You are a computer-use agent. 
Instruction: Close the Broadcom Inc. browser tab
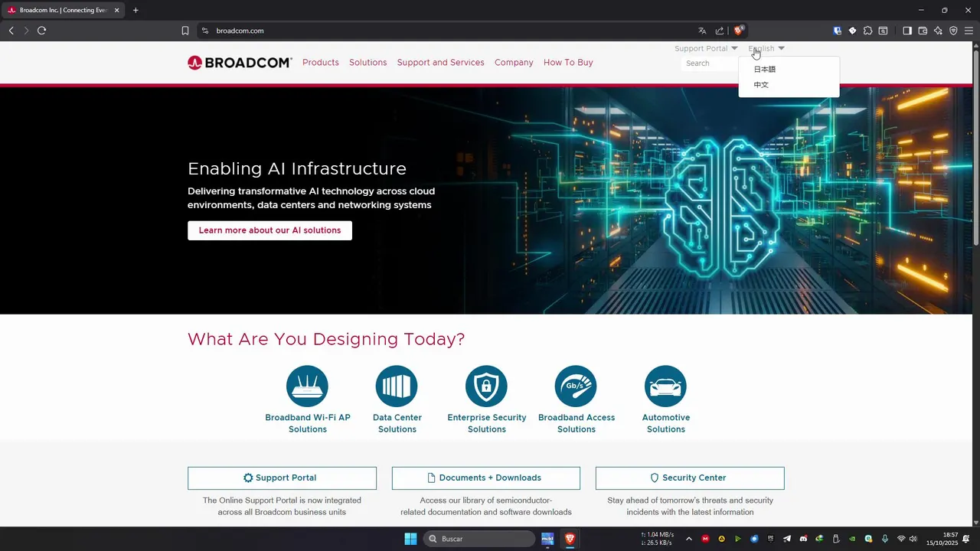click(117, 10)
